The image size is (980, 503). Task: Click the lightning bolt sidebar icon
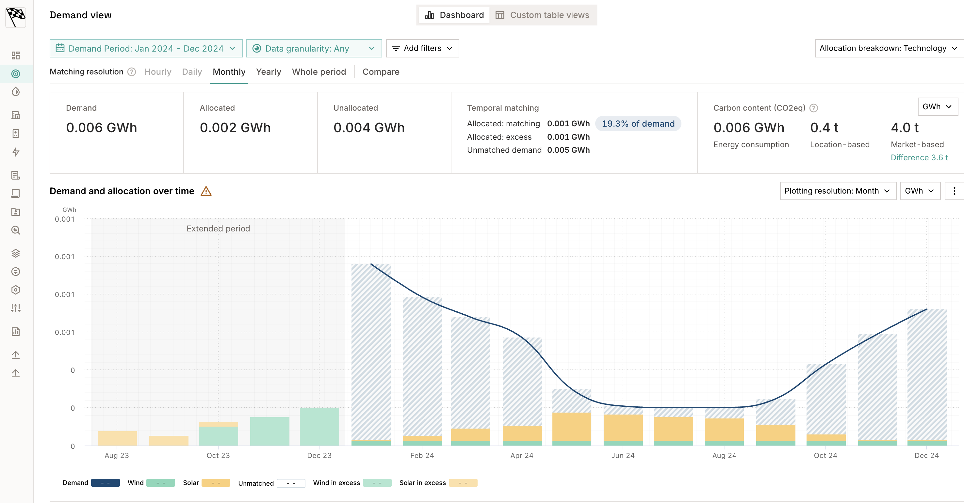[16, 152]
